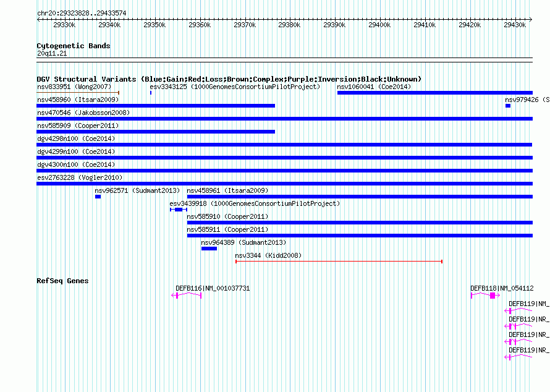Select the bottom DEFB119 NR transcript glyph
550x392 pixels.
click(x=518, y=357)
